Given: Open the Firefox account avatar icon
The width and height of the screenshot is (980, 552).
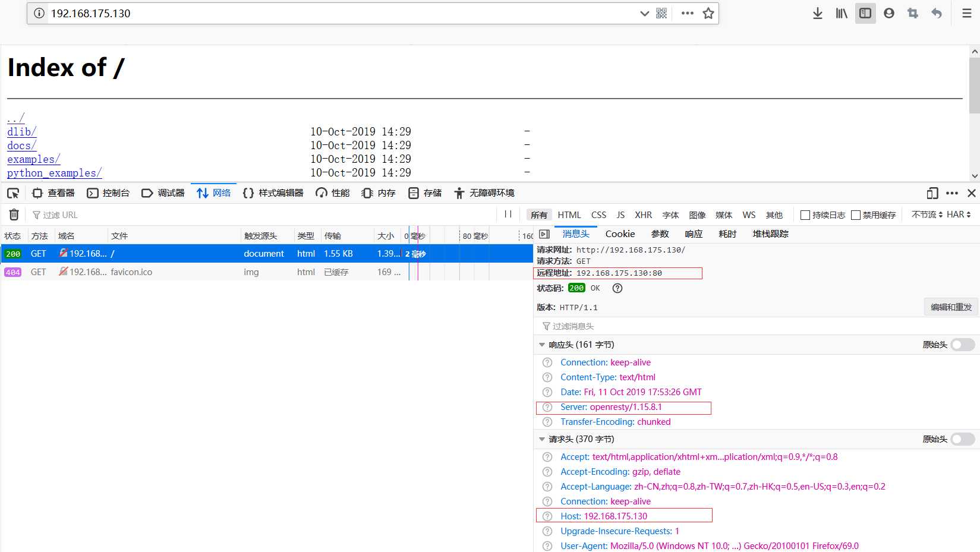Looking at the screenshot, I should [889, 13].
